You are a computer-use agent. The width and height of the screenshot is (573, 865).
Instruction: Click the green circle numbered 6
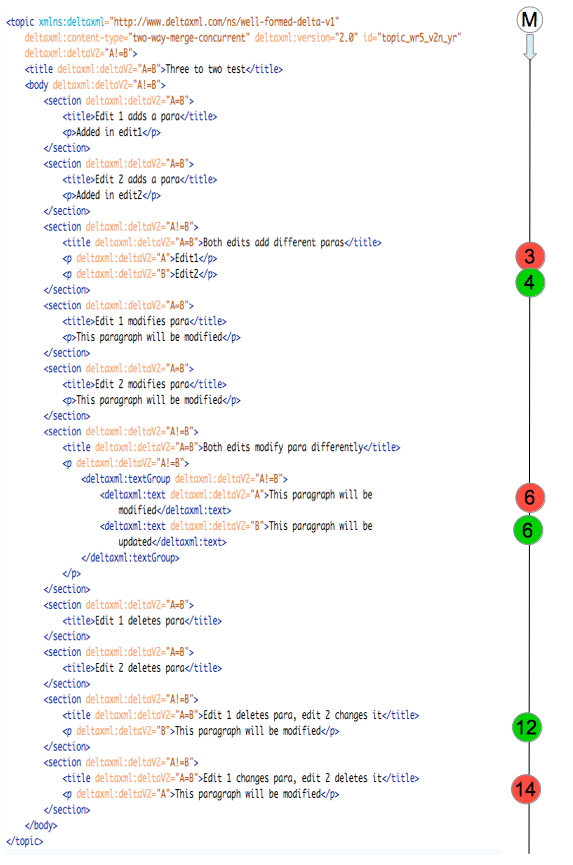point(528,530)
